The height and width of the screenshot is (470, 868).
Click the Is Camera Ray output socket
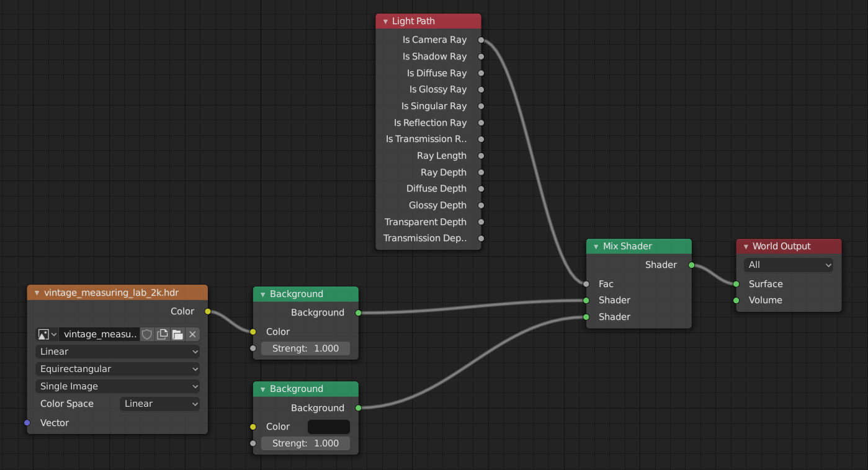click(x=481, y=40)
